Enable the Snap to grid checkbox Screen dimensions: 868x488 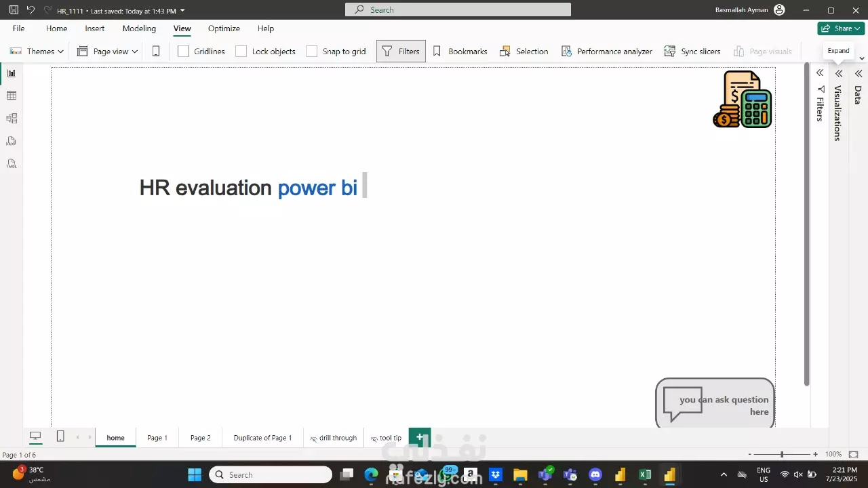click(x=311, y=52)
